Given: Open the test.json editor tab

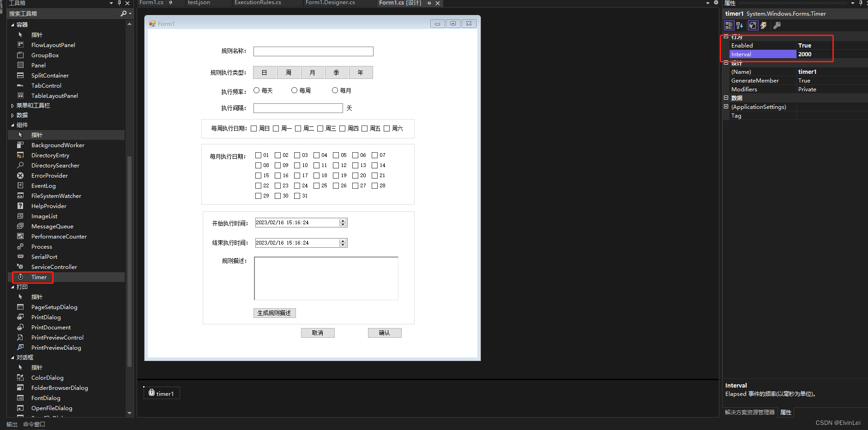Looking at the screenshot, I should [x=198, y=3].
